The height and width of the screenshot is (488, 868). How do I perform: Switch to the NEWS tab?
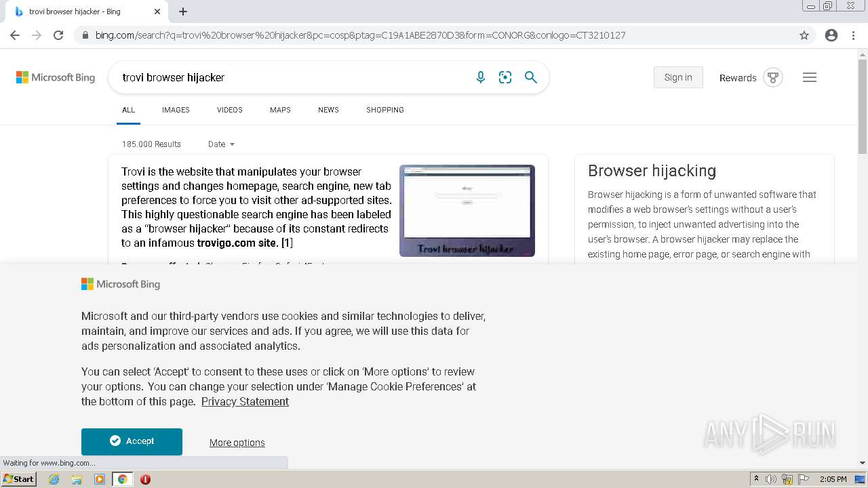click(x=328, y=110)
